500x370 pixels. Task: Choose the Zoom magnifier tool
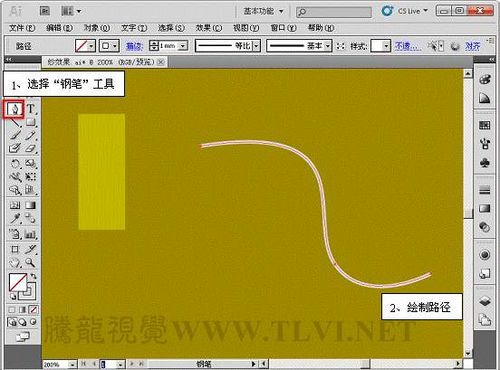click(x=30, y=263)
